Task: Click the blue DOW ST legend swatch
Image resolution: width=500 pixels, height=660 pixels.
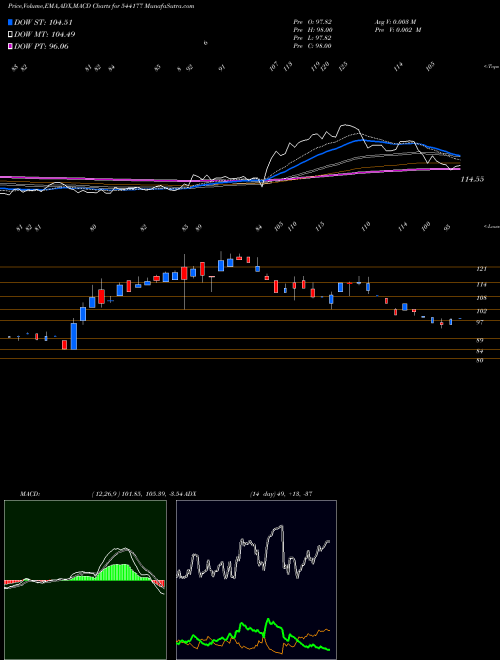Action: pos(11,23)
